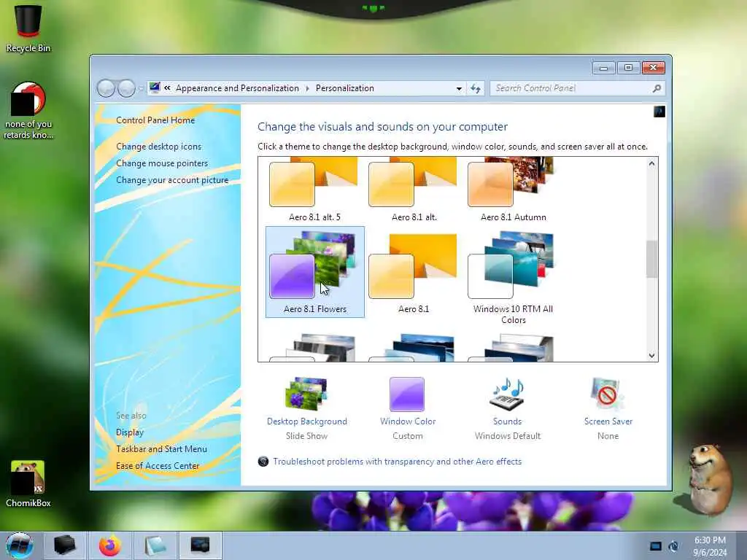Click the address bar chevron before Appearance
This screenshot has width=747, height=560.
coord(167,88)
